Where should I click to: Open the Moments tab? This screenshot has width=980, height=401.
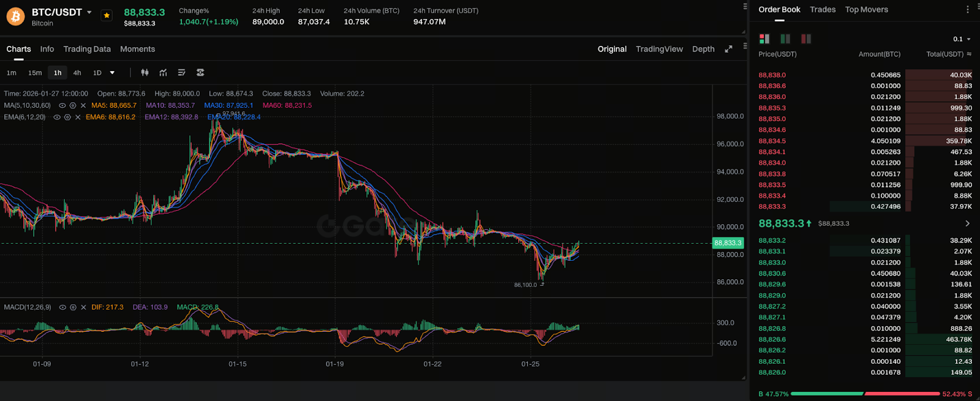[x=137, y=49]
